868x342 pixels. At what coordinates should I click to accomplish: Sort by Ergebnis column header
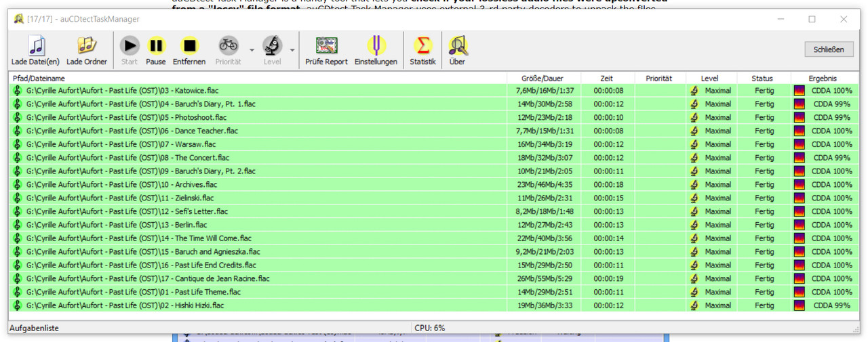(823, 79)
